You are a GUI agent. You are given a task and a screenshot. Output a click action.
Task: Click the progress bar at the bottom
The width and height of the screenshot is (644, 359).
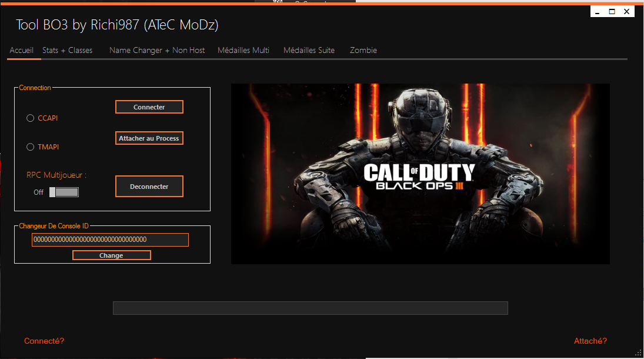(x=311, y=308)
